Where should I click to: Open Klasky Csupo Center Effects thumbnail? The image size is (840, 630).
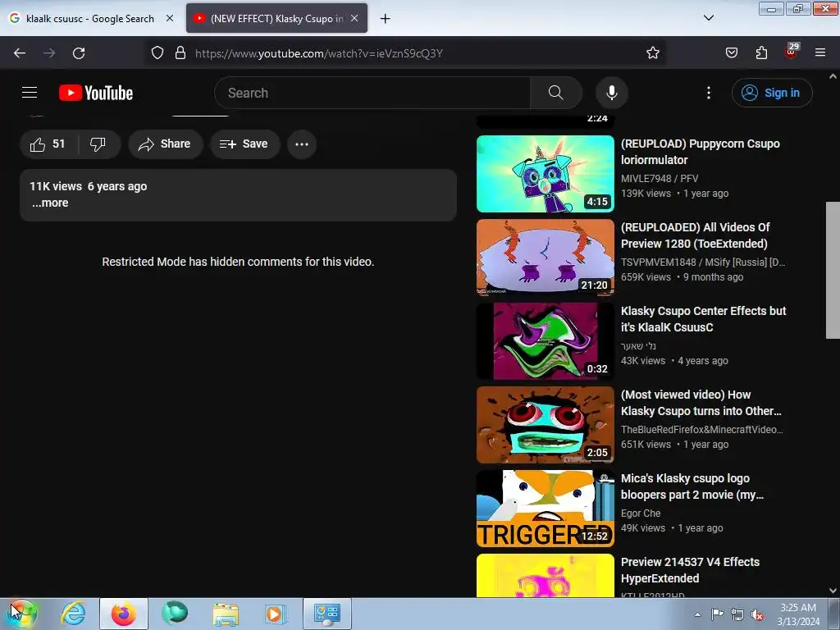546,341
